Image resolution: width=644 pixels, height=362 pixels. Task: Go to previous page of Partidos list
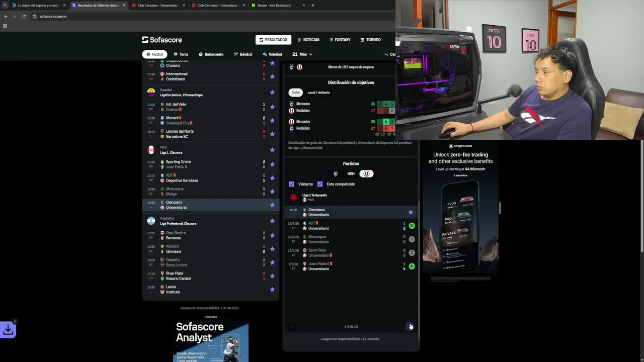click(292, 327)
